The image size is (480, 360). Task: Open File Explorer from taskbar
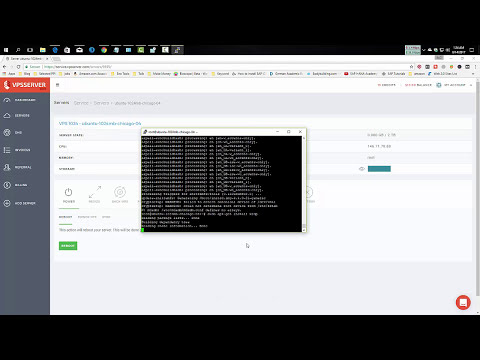[x=43, y=50]
